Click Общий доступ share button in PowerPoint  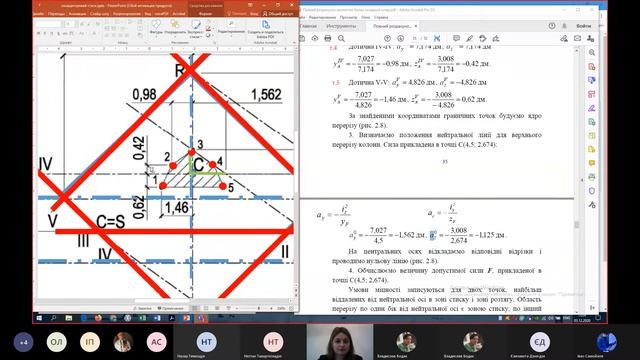tap(278, 14)
